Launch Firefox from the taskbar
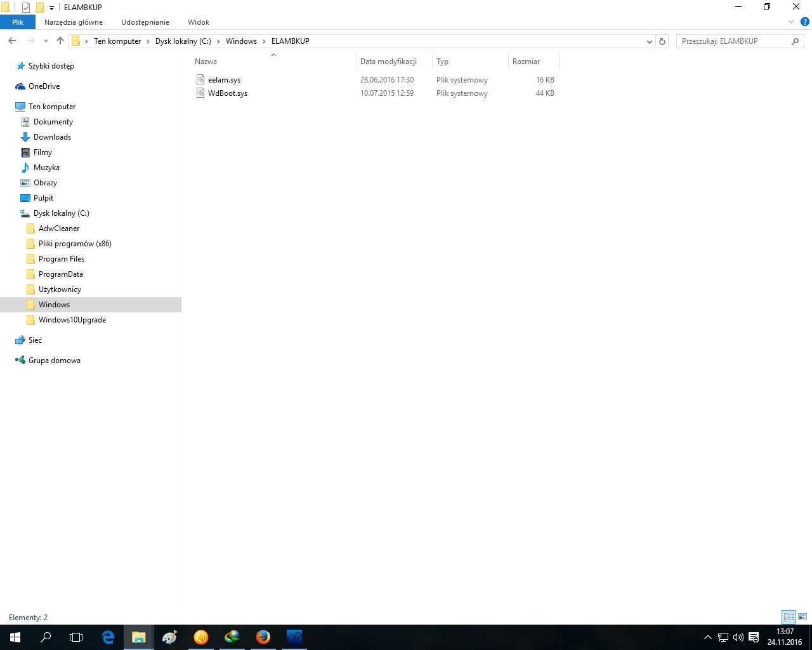Viewport: 812px width, 650px height. coord(263,637)
